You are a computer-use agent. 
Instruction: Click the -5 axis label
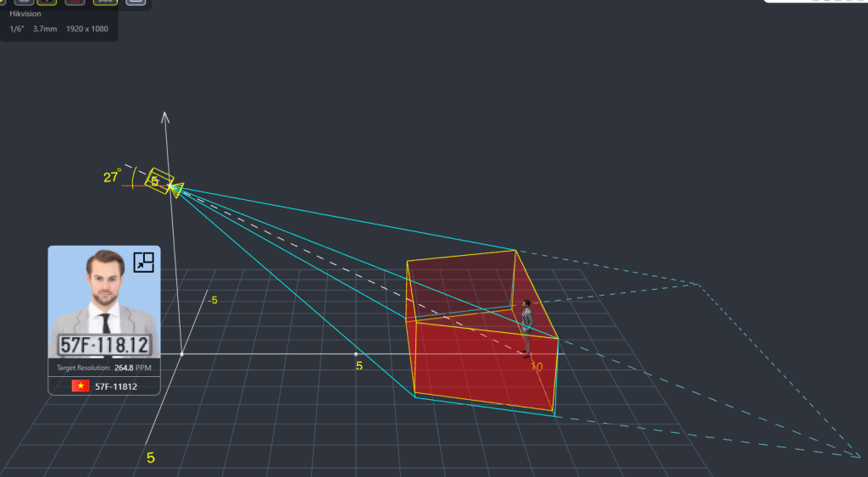[213, 301]
